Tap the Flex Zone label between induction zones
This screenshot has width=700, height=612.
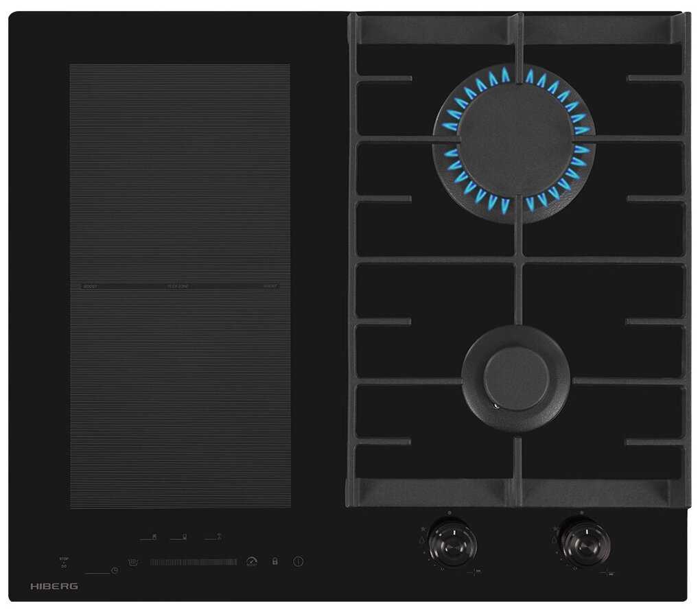click(178, 285)
